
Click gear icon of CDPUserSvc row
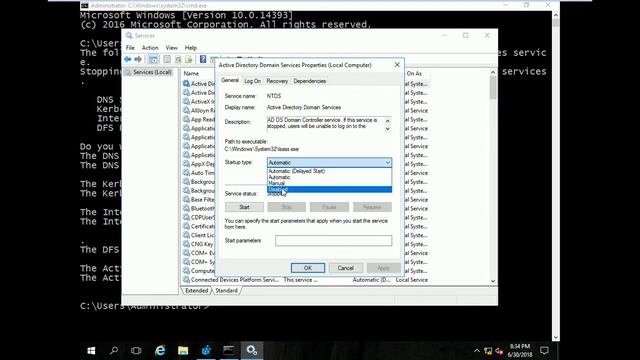pyautogui.click(x=187, y=217)
